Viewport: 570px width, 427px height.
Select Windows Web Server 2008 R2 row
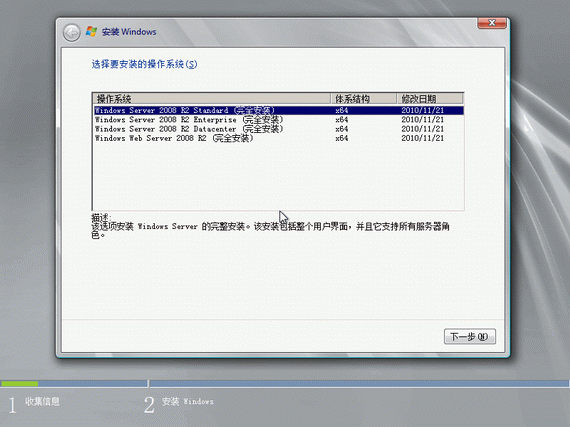click(279, 138)
